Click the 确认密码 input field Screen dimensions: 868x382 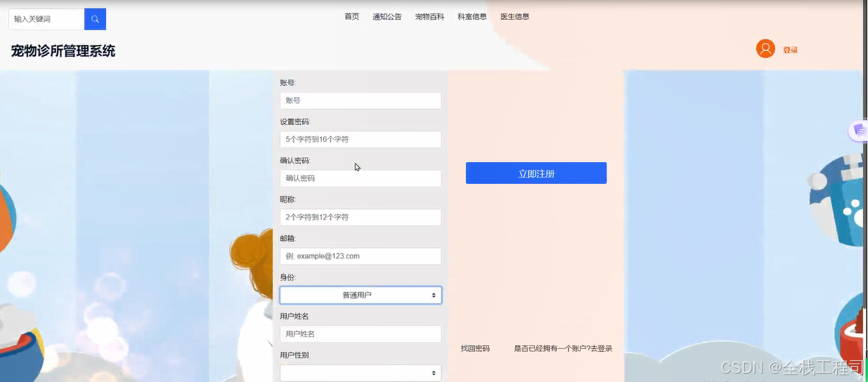(x=360, y=178)
